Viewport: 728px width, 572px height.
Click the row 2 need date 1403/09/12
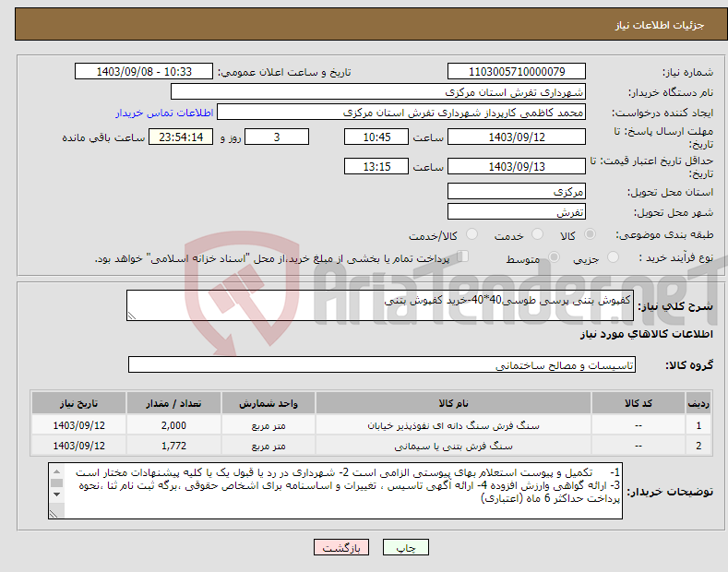[x=79, y=446]
